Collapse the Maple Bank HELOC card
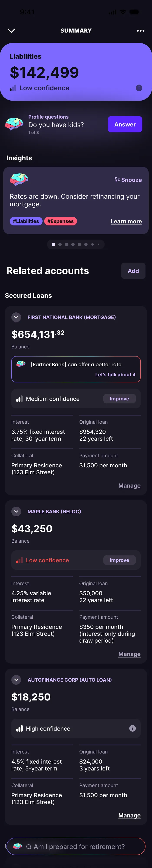152x868 pixels. coord(16,511)
